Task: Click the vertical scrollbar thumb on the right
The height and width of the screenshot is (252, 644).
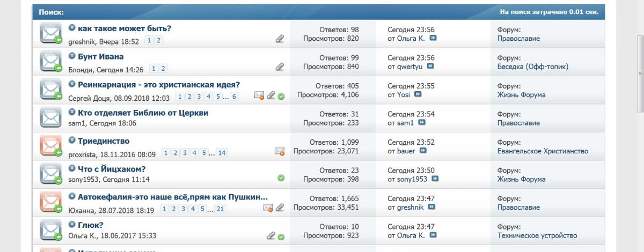Action: [640, 75]
